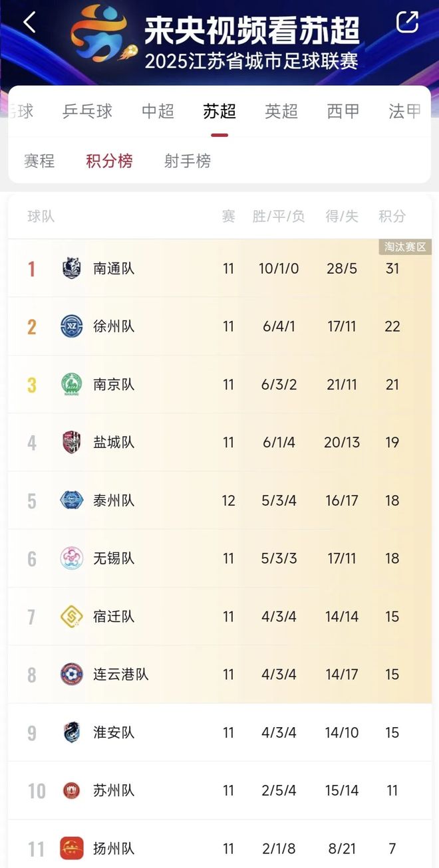The height and width of the screenshot is (868, 439).
Task: Switch to the 中超 league tab
Action: (158, 111)
